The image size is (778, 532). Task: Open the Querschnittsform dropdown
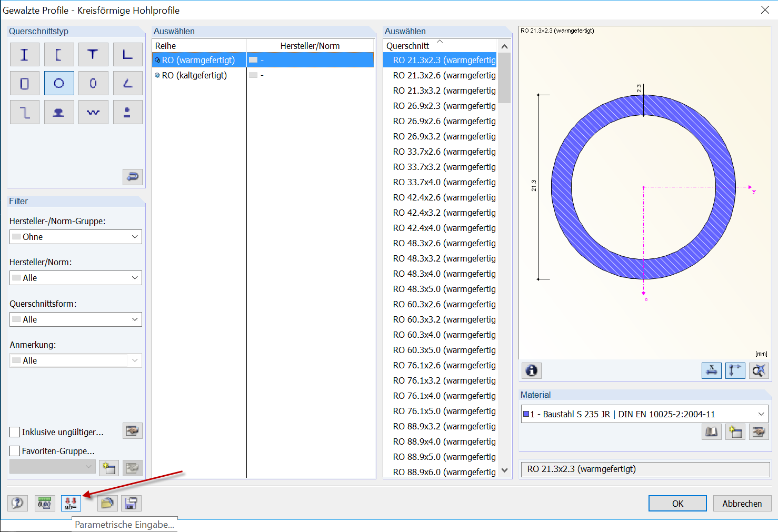pos(75,319)
